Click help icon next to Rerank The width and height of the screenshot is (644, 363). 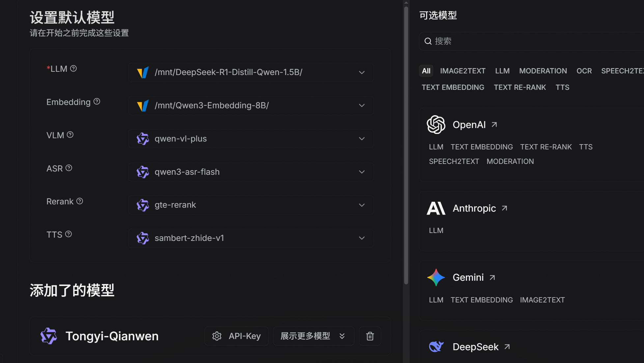[80, 201]
